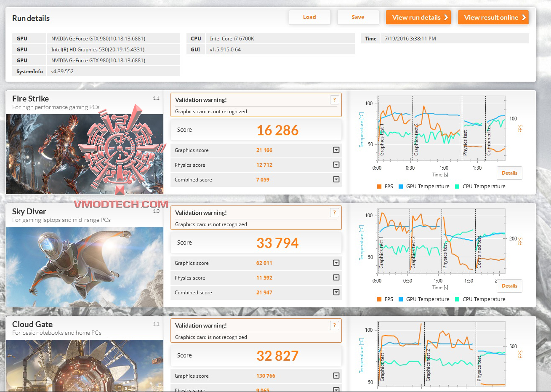Click GUI version v1.5.915.0 64
The image size is (551, 392).
pos(225,49)
